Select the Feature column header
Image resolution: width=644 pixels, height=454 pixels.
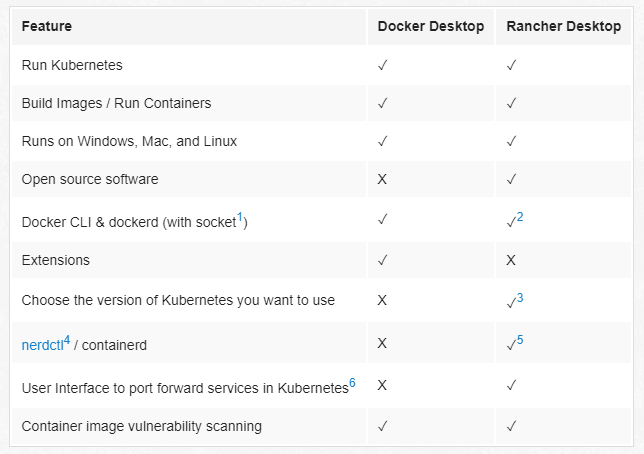(x=47, y=26)
